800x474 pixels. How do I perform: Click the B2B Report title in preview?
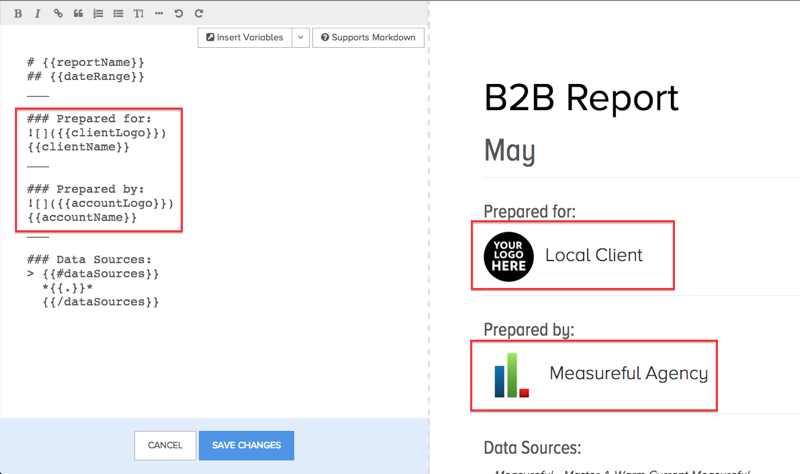click(x=581, y=98)
